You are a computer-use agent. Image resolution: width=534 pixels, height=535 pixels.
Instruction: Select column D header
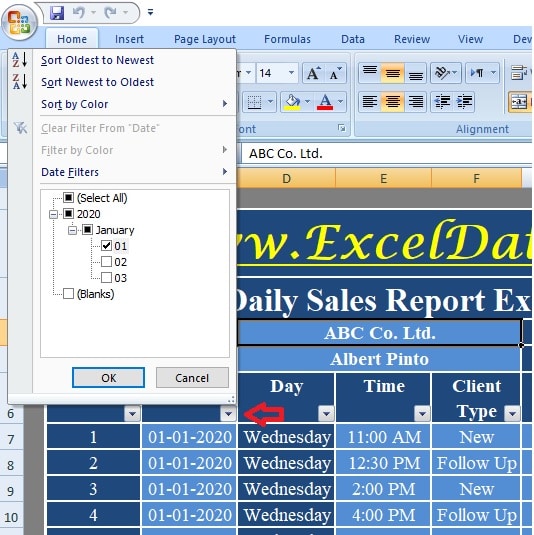287,178
